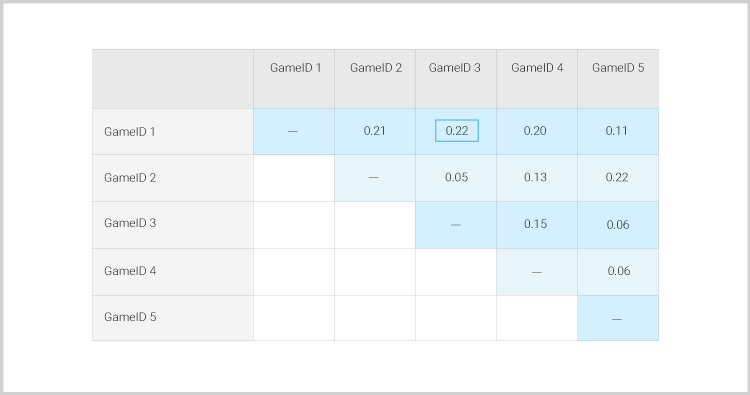This screenshot has height=395, width=750.
Task: Click the 0.05 cell in GameID 2 row
Action: pyautogui.click(x=456, y=178)
